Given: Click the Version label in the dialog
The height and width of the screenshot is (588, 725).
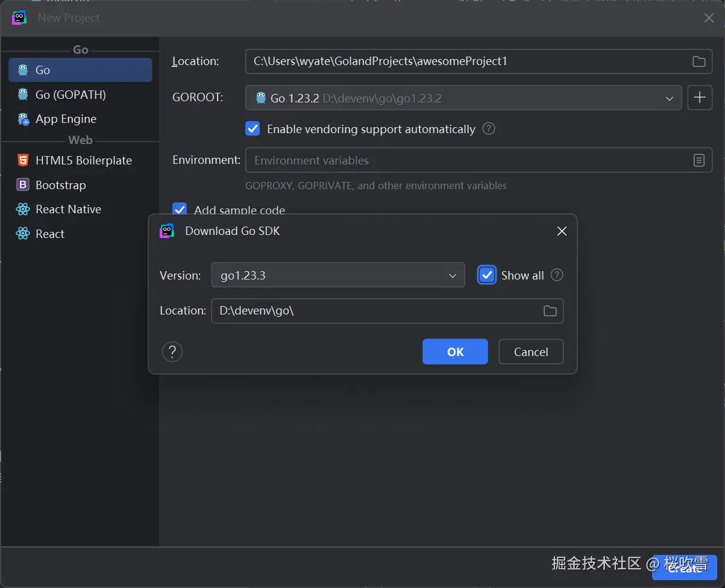Looking at the screenshot, I should pos(180,275).
